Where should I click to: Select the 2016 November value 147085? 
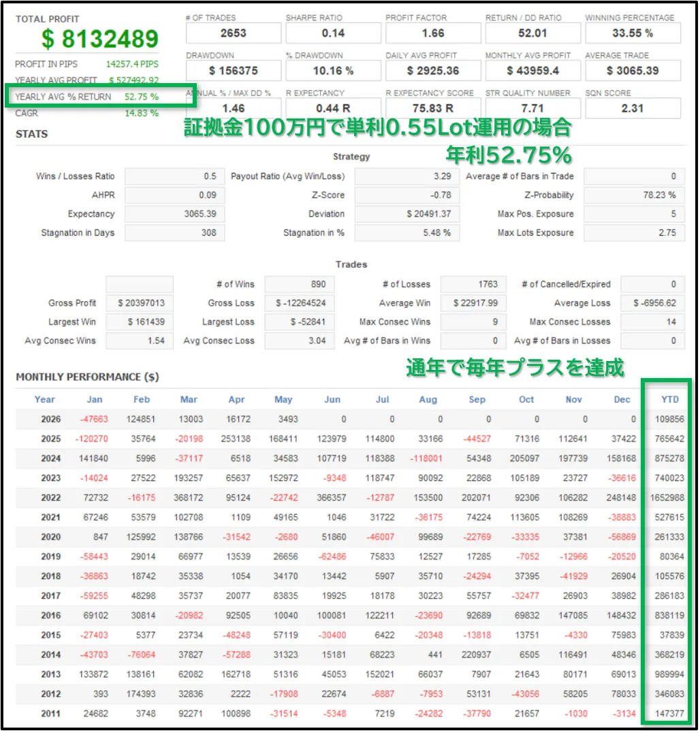click(x=573, y=616)
